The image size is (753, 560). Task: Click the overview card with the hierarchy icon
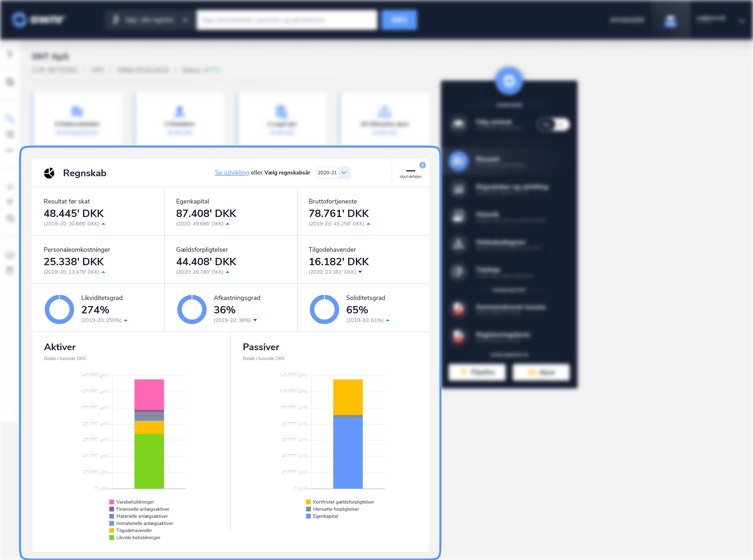pos(384,120)
